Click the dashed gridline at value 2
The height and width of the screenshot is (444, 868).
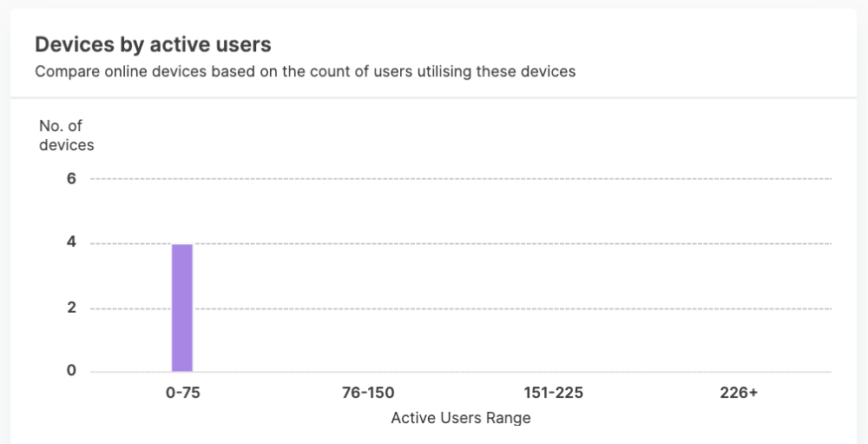(x=460, y=308)
